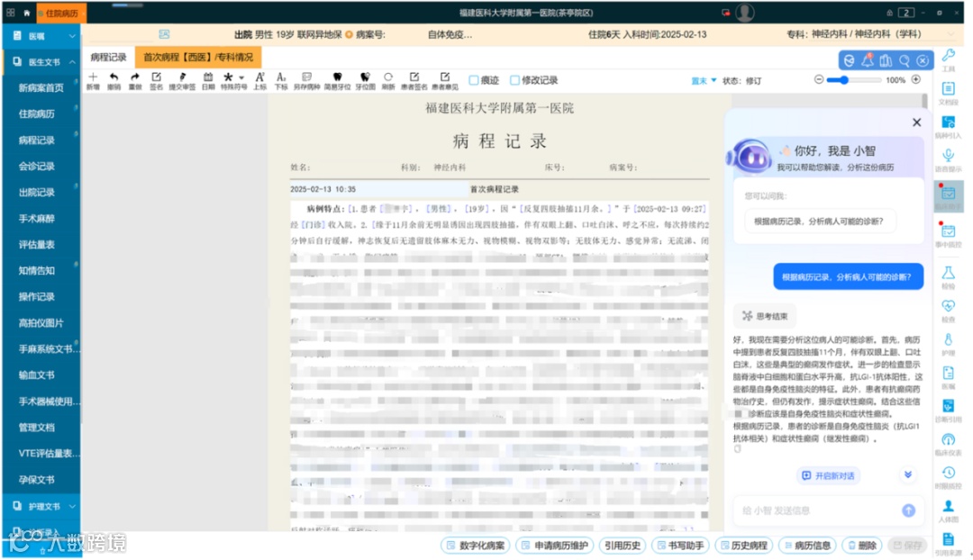973x560 pixels.
Task: Open 出院记录 in left sidebar
Action: pos(37,193)
